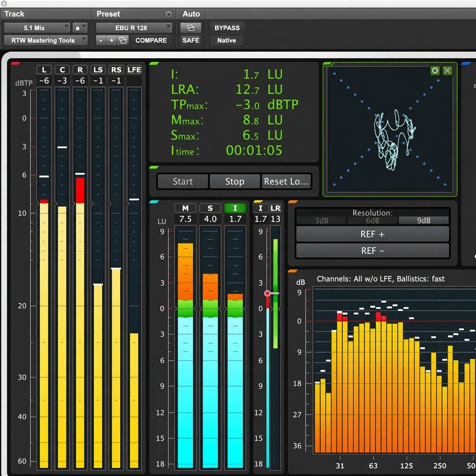Image resolution: width=476 pixels, height=476 pixels.
Task: Click the REF + button
Action: point(372,234)
